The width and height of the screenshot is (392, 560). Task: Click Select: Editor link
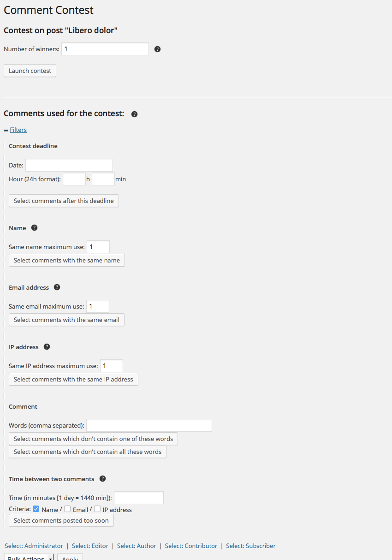click(90, 546)
